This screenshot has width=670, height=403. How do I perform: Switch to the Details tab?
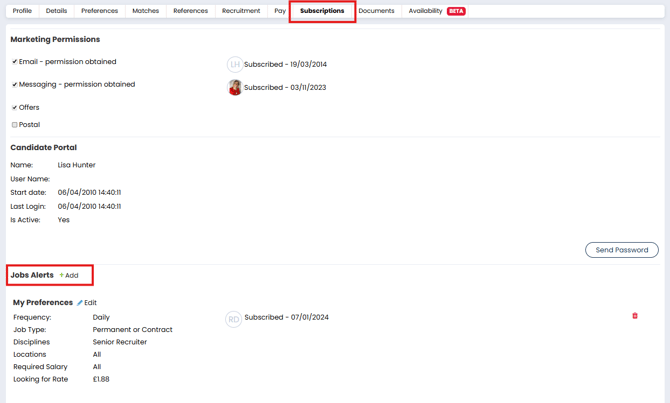[56, 11]
